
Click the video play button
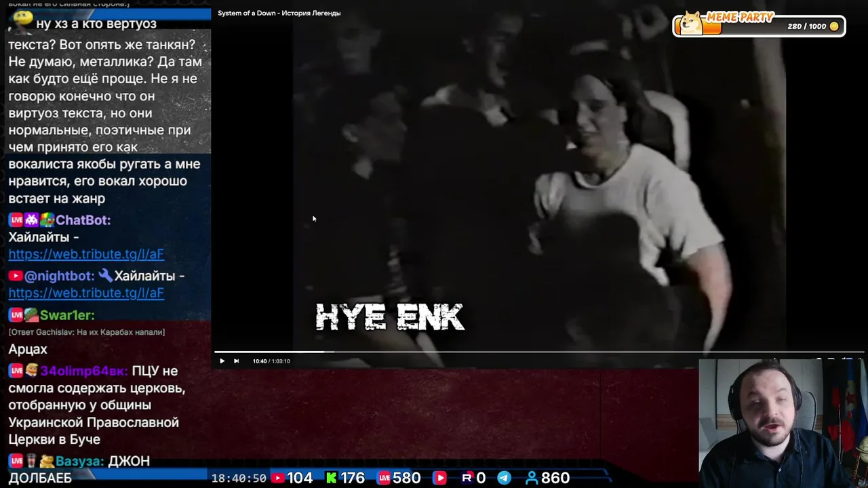click(222, 361)
